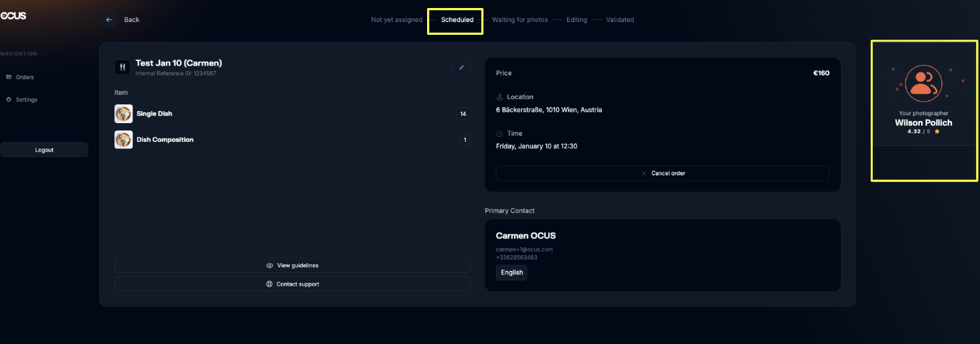Open Orders in the navigation sidebar

(x=25, y=77)
